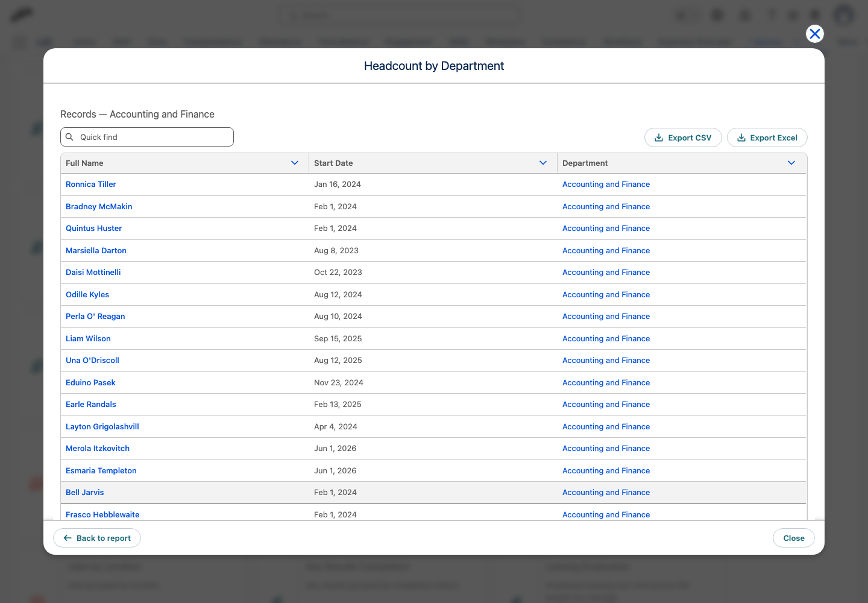
Task: Click the Quick find search field
Action: [x=147, y=137]
